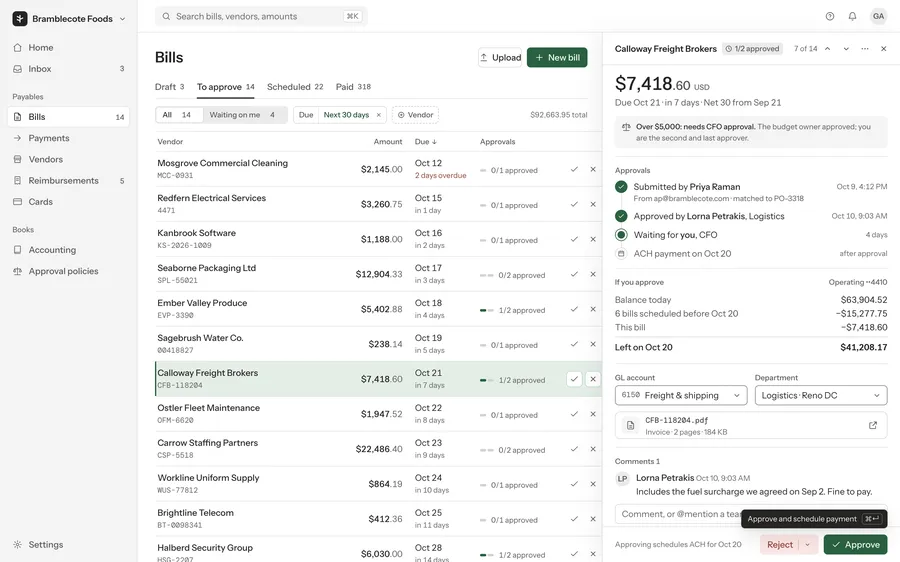900x562 pixels.
Task: Open Reimbursements in sidebar
Action: (68, 181)
